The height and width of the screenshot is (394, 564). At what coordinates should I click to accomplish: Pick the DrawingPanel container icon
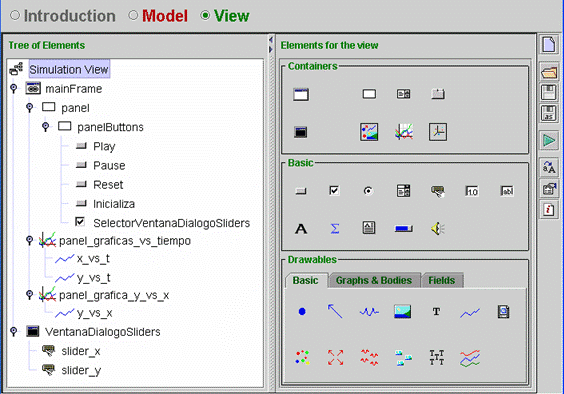[x=369, y=132]
